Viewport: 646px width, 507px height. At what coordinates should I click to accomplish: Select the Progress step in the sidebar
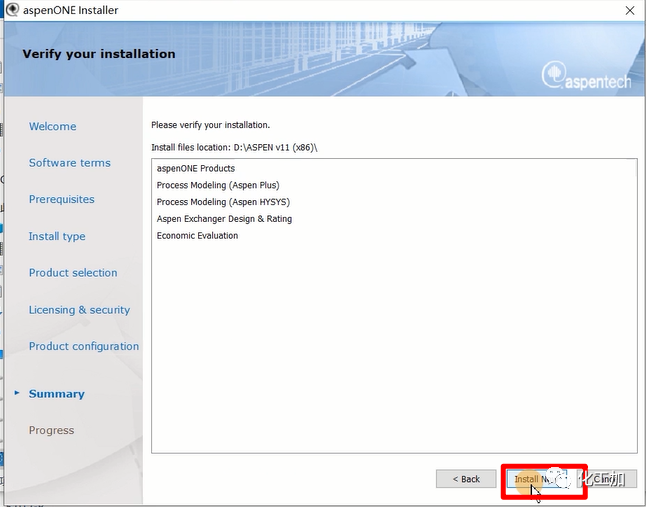click(x=51, y=431)
